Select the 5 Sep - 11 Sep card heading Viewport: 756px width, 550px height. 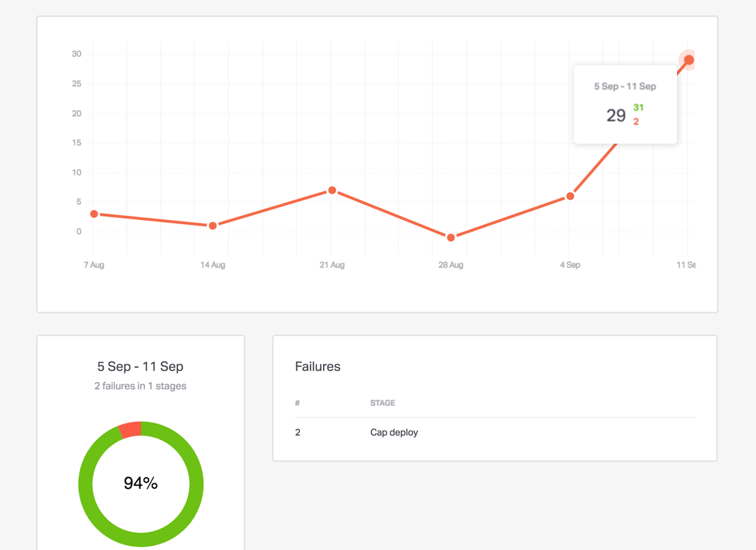click(140, 366)
